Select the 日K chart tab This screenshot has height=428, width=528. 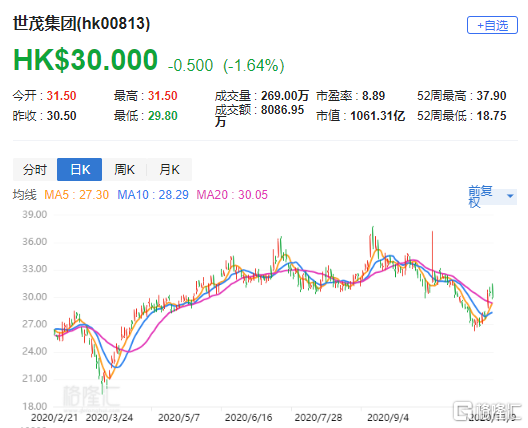point(80,169)
